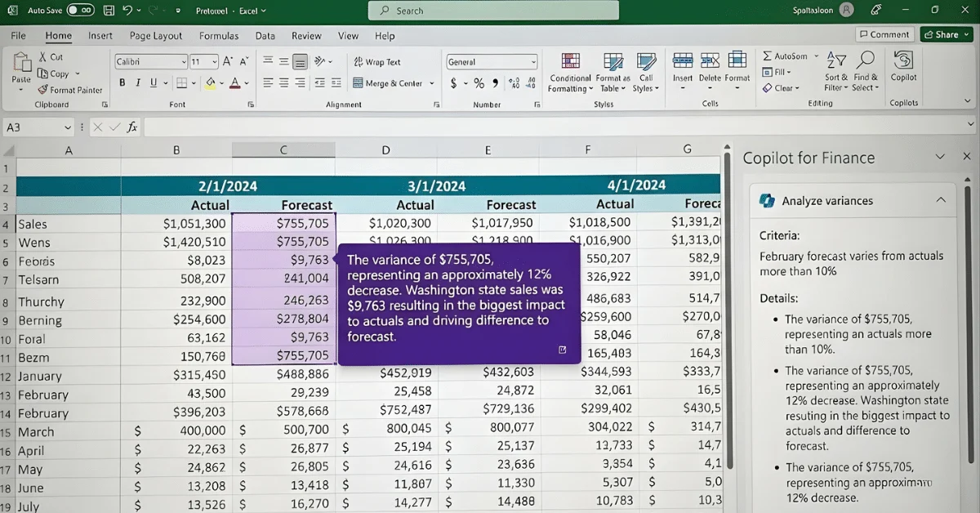Click the AutoSum sigma button
Image resolution: width=980 pixels, height=513 pixels.
[x=786, y=56]
